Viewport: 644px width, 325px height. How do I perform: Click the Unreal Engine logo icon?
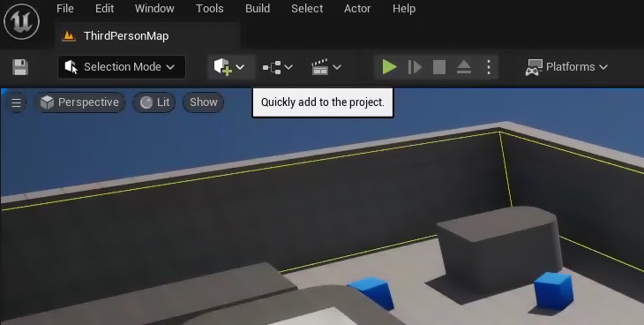[21, 21]
